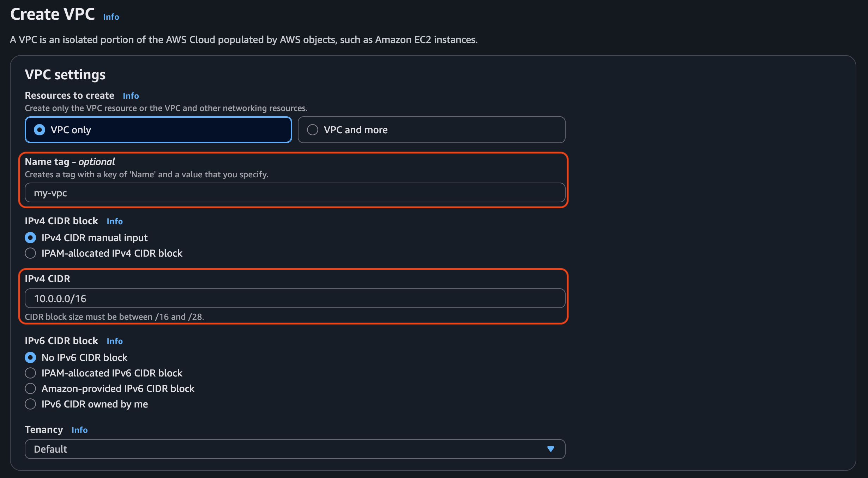The height and width of the screenshot is (478, 868).
Task: Click the VPC and more label text
Action: point(356,130)
